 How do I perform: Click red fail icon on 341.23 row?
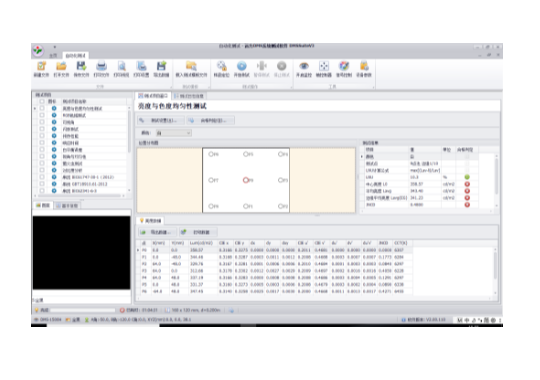coord(467,198)
